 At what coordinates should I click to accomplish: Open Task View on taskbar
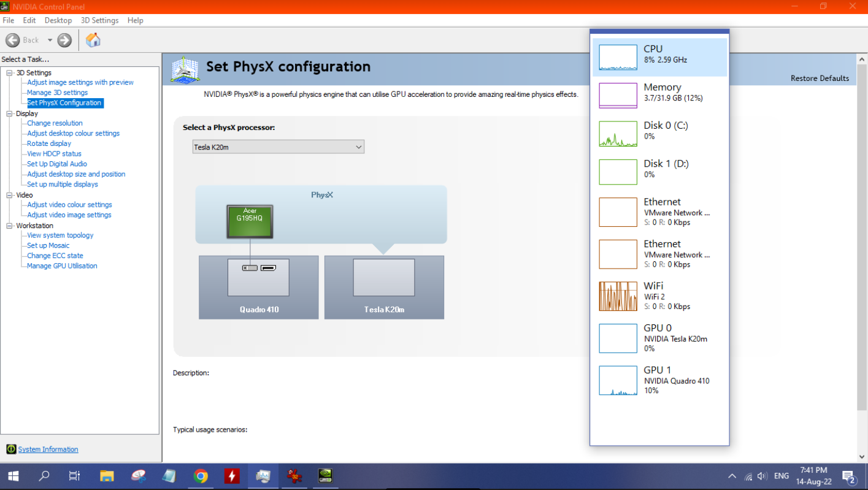coord(74,476)
